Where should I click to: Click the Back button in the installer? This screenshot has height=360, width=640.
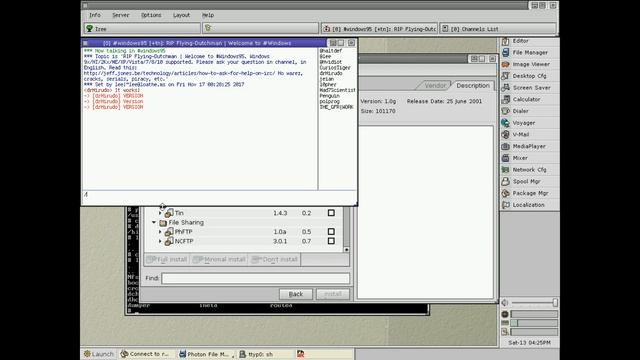[x=296, y=294]
